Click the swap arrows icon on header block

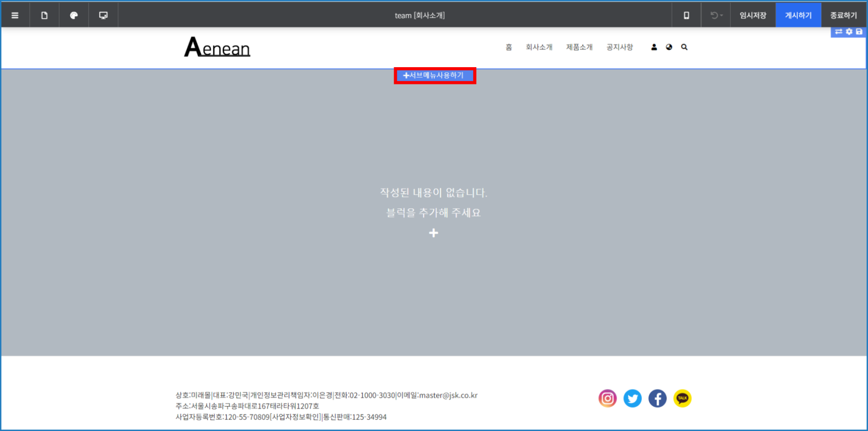pos(839,32)
